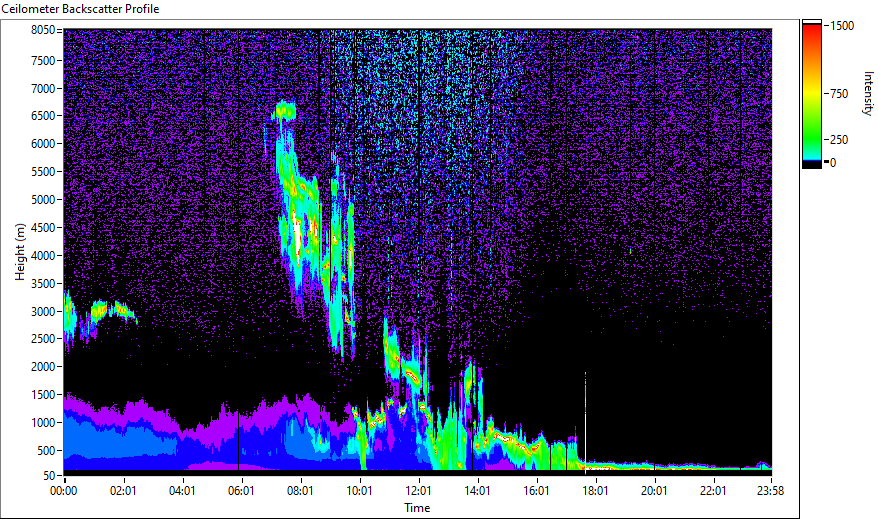Click the 2500 height axis value
878x519 pixels.
pos(43,339)
